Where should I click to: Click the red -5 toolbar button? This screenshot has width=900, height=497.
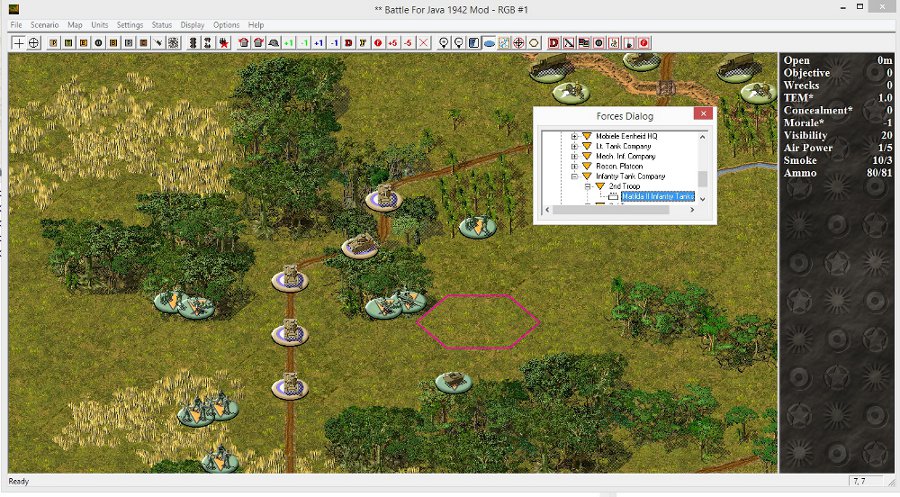(x=408, y=43)
